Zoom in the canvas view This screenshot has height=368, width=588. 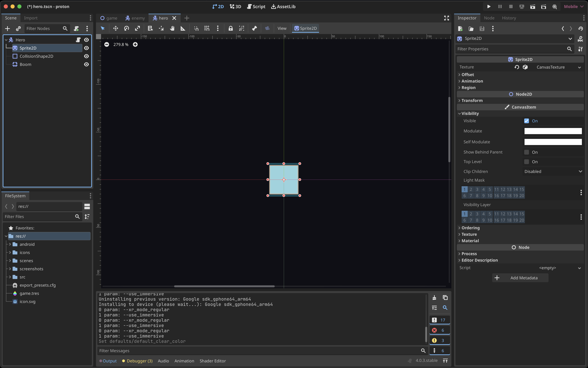tap(135, 44)
